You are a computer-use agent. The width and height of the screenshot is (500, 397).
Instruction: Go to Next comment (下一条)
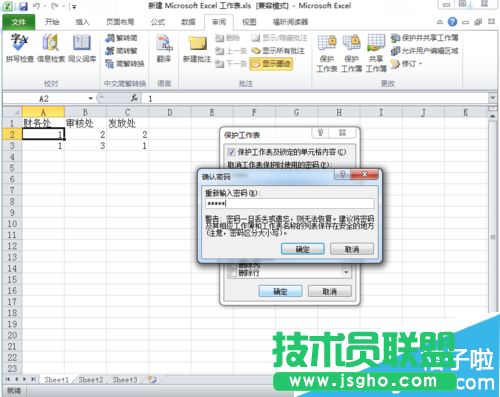[x=231, y=63]
